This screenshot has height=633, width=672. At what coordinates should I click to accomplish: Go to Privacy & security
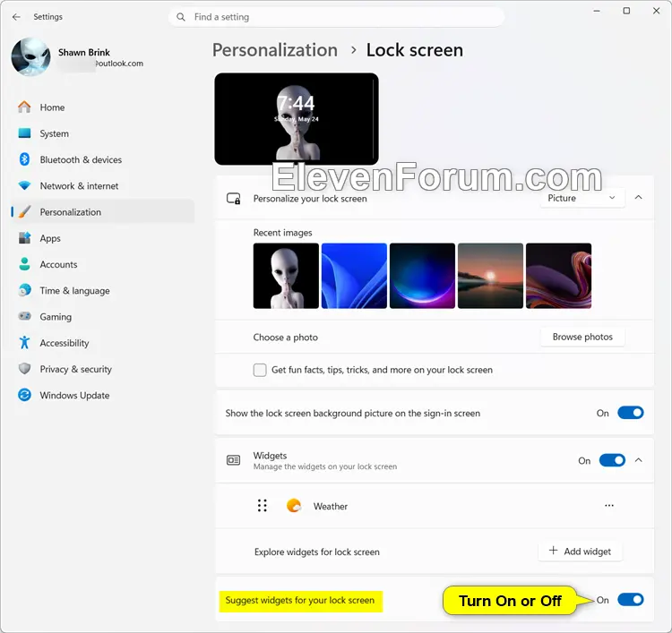102,368
